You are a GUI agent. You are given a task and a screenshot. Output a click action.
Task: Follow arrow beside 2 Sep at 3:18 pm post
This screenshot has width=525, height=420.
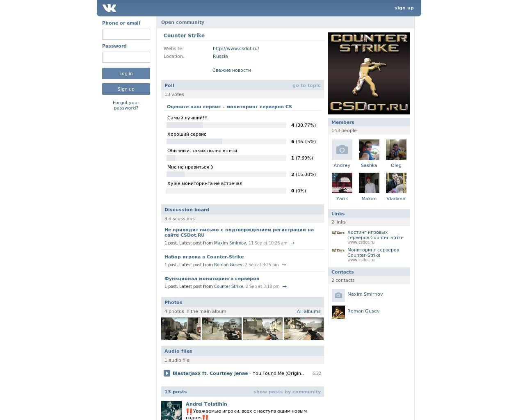pos(285,286)
